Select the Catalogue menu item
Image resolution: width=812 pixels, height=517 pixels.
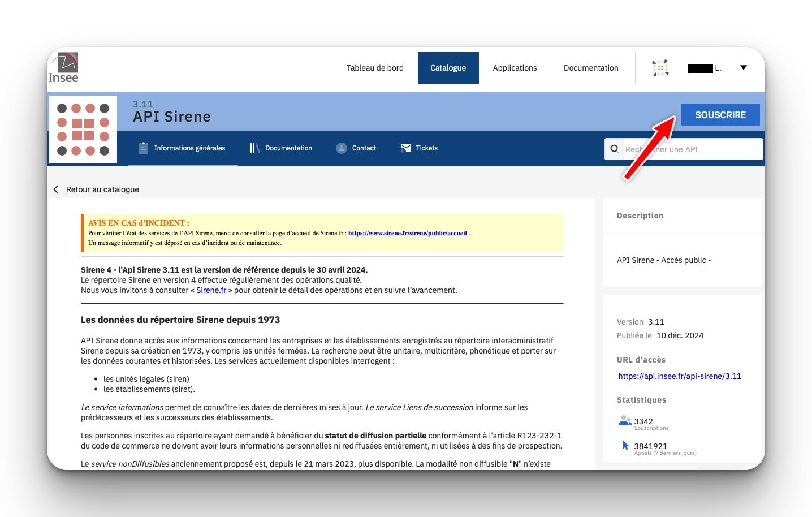pyautogui.click(x=448, y=68)
